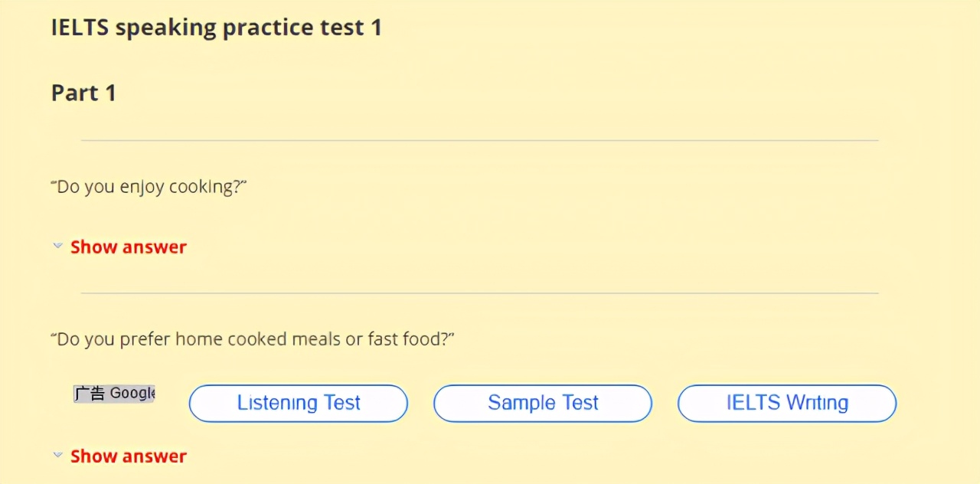
Task: Click the 广告 Google ad label
Action: click(115, 394)
